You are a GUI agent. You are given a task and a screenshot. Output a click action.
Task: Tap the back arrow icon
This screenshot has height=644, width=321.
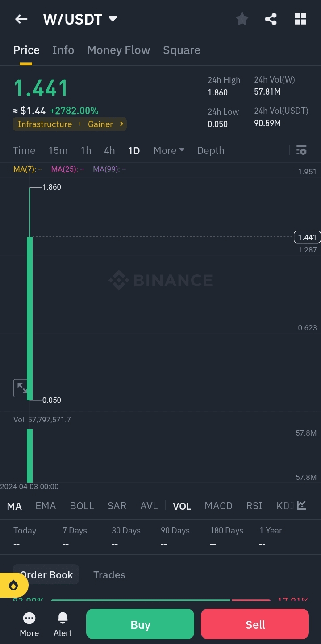(x=21, y=19)
